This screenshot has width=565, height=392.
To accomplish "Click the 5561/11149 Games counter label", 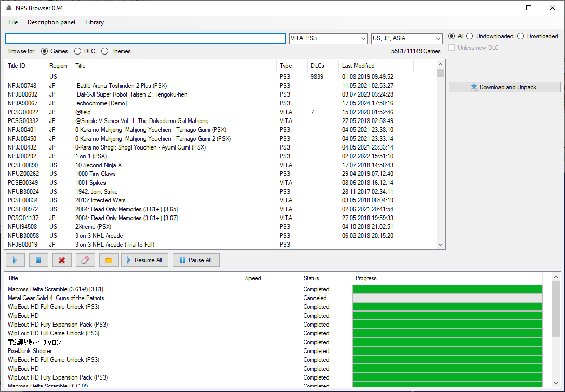I will [416, 51].
